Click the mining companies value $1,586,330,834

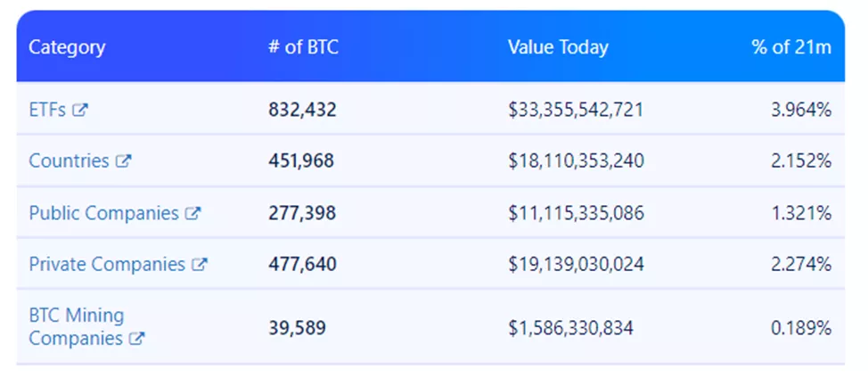tap(570, 328)
